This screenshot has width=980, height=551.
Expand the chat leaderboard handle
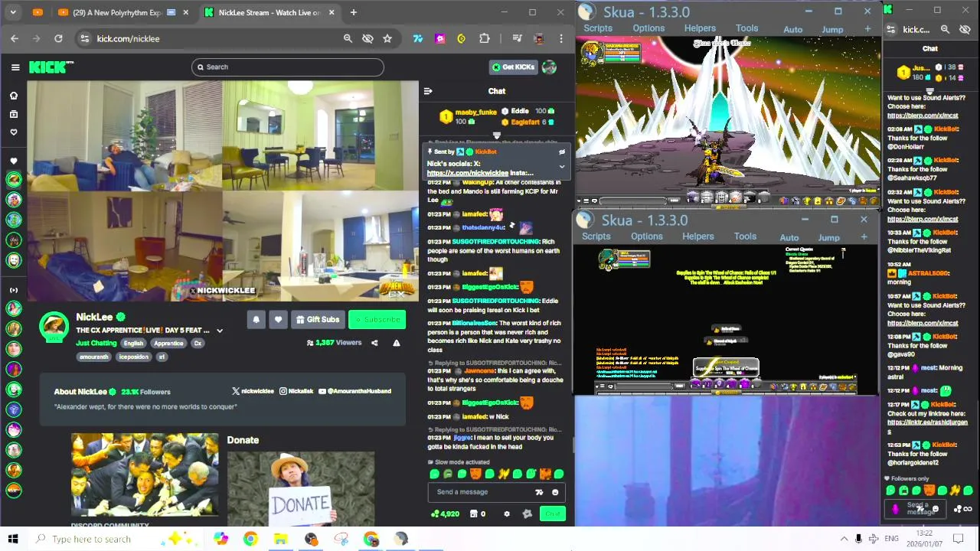[x=496, y=136]
